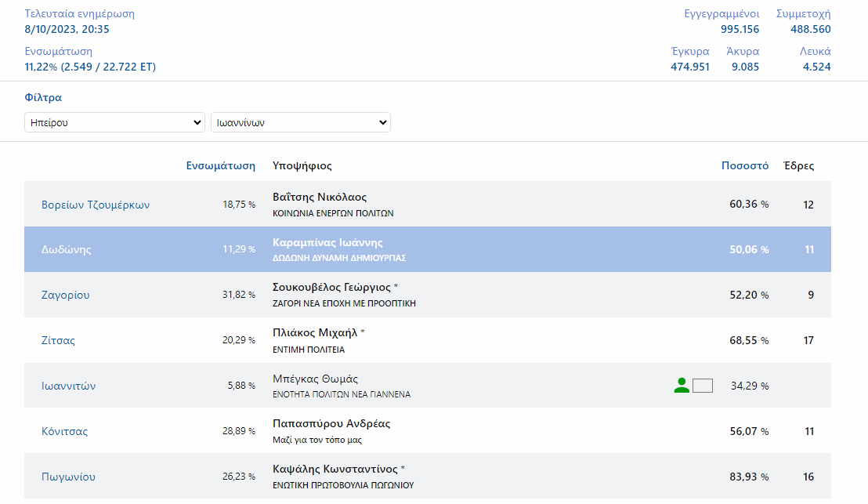This screenshot has width=868, height=504.
Task: Click the Ενσωμάτωση column header
Action: coord(221,165)
